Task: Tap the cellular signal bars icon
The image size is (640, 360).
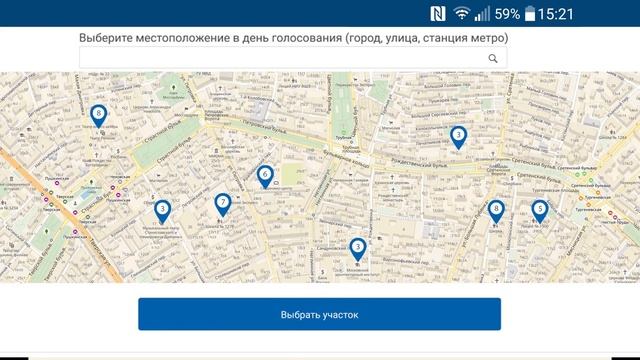Action: [x=482, y=14]
